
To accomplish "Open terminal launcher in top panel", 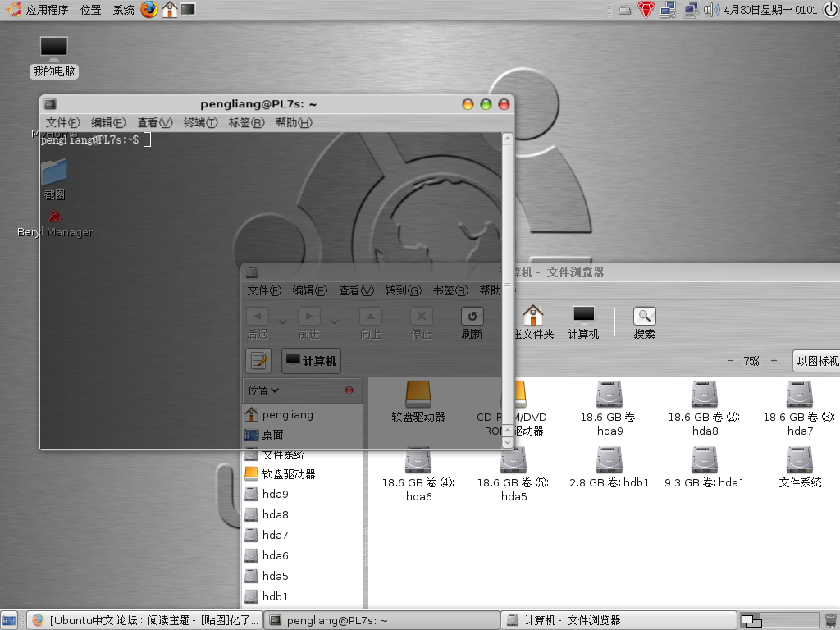I will (188, 10).
